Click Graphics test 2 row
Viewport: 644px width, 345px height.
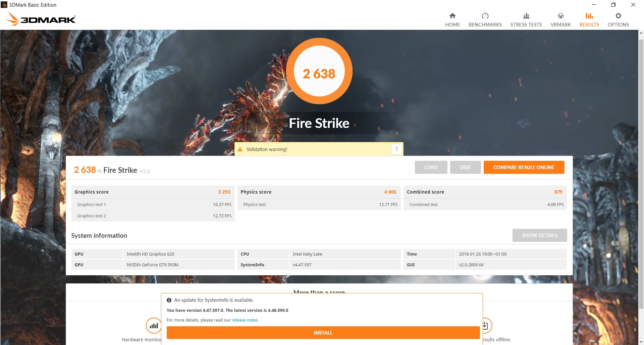153,216
